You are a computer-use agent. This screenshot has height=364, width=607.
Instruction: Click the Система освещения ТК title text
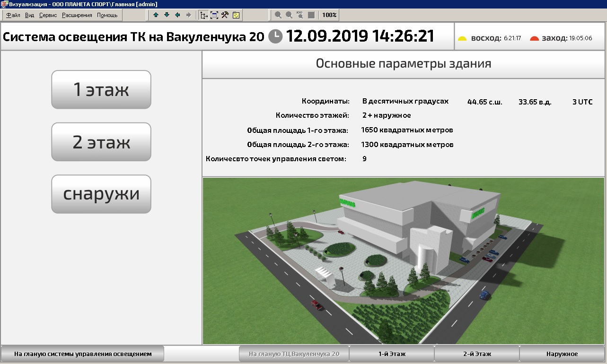click(x=134, y=36)
